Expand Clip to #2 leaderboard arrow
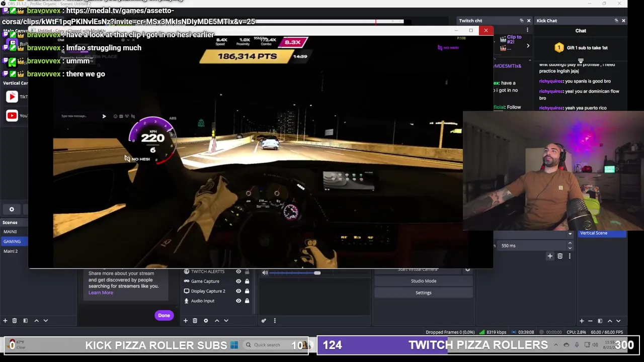Screen dimensions: 644x362 (528, 46)
